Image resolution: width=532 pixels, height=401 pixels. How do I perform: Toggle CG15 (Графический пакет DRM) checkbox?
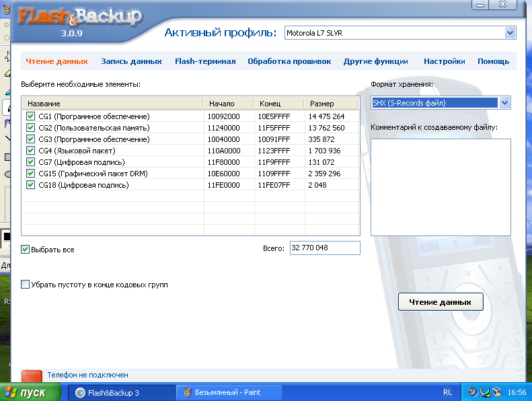[30, 174]
